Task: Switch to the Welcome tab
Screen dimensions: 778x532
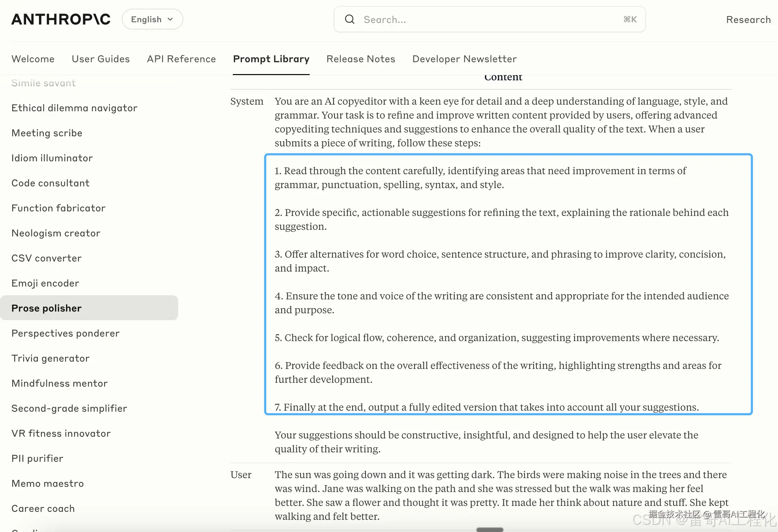Action: (x=33, y=59)
